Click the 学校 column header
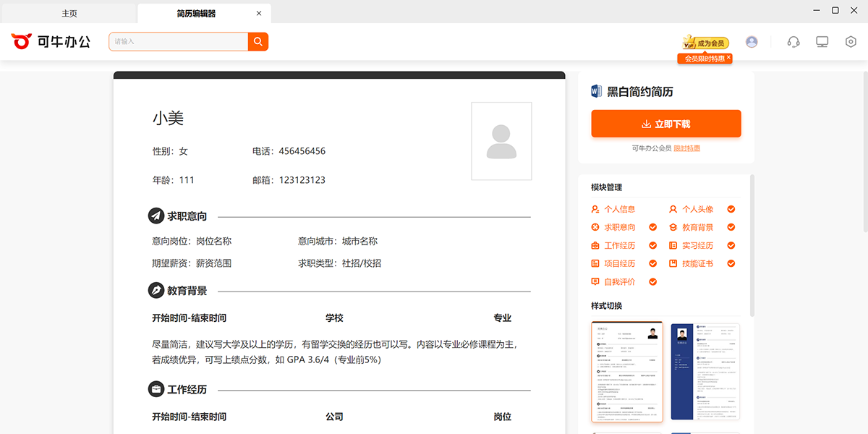The height and width of the screenshot is (434, 868). (x=334, y=318)
